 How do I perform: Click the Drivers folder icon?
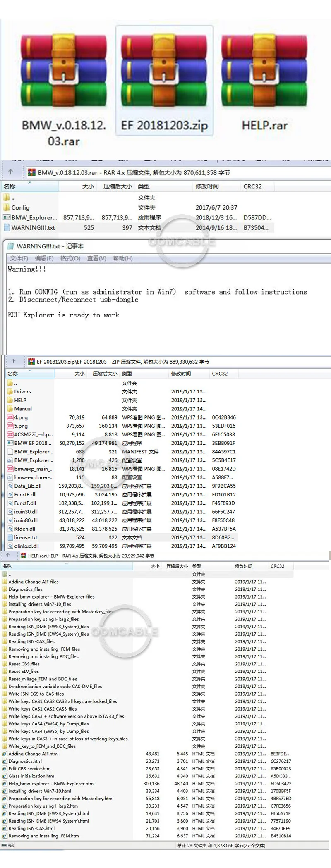click(10, 391)
